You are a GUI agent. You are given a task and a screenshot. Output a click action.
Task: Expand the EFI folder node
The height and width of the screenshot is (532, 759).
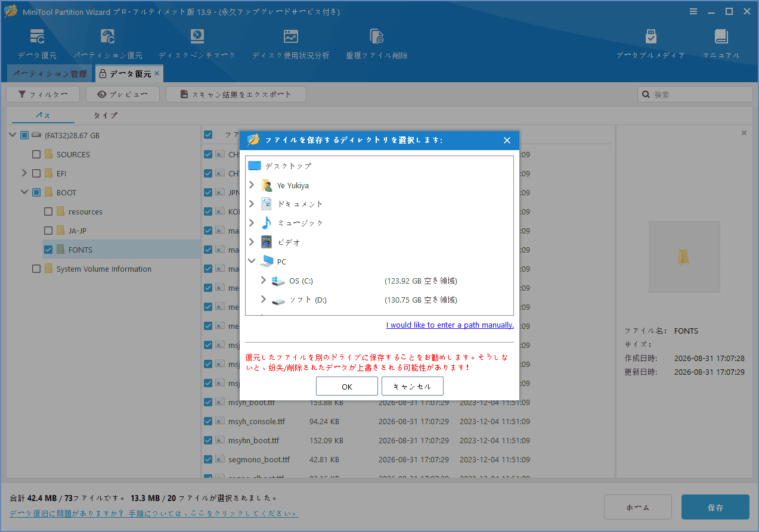point(24,173)
